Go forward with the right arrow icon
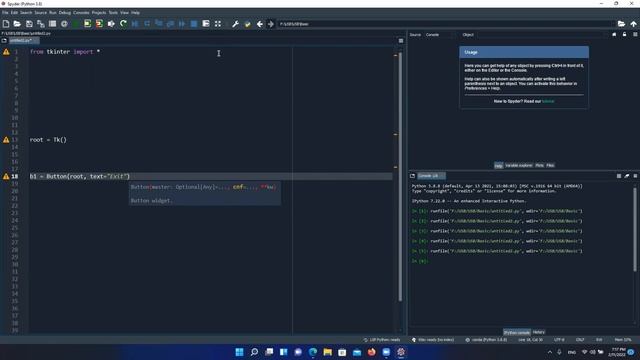Screen dimensions: 640x360 click(271, 24)
